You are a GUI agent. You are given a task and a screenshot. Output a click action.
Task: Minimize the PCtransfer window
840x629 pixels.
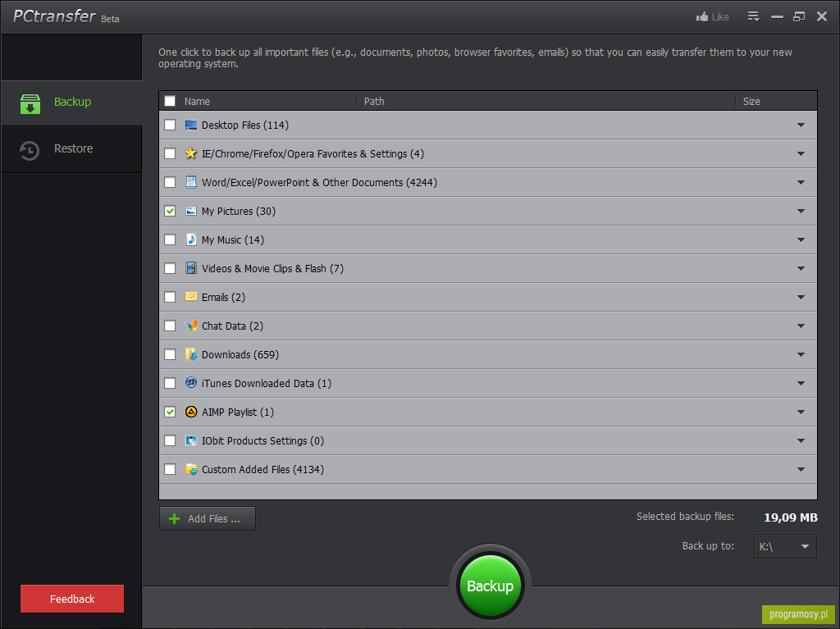tap(777, 17)
